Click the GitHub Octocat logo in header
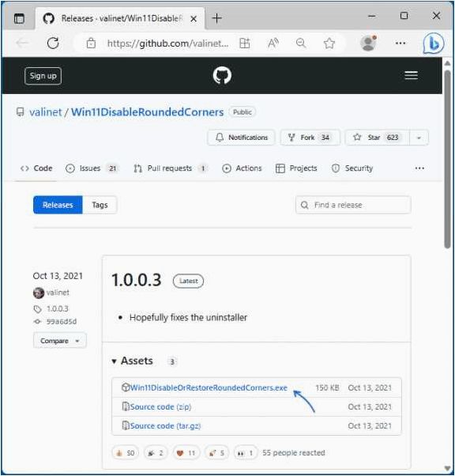 (222, 75)
